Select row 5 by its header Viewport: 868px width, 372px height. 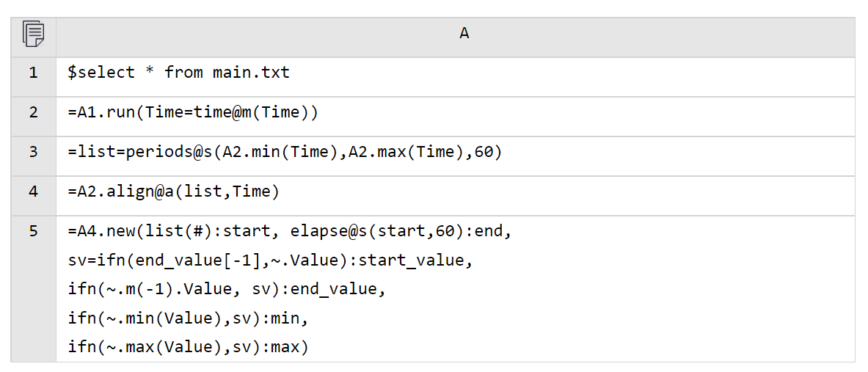coord(33,231)
